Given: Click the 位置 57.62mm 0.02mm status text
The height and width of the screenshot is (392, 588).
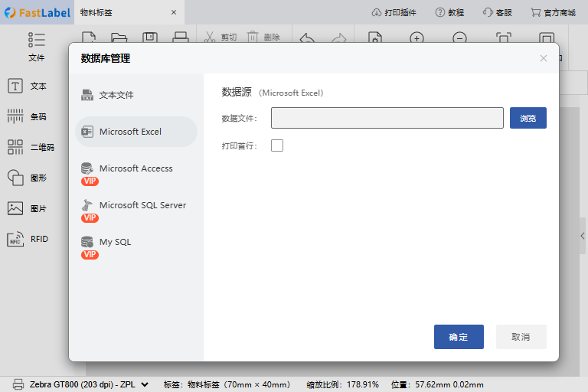Looking at the screenshot, I should (x=437, y=384).
